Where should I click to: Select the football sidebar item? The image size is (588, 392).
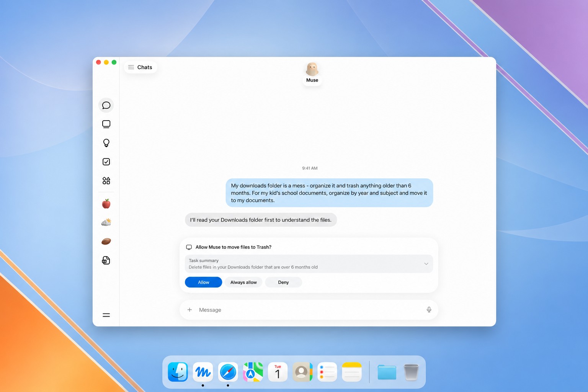(x=106, y=241)
